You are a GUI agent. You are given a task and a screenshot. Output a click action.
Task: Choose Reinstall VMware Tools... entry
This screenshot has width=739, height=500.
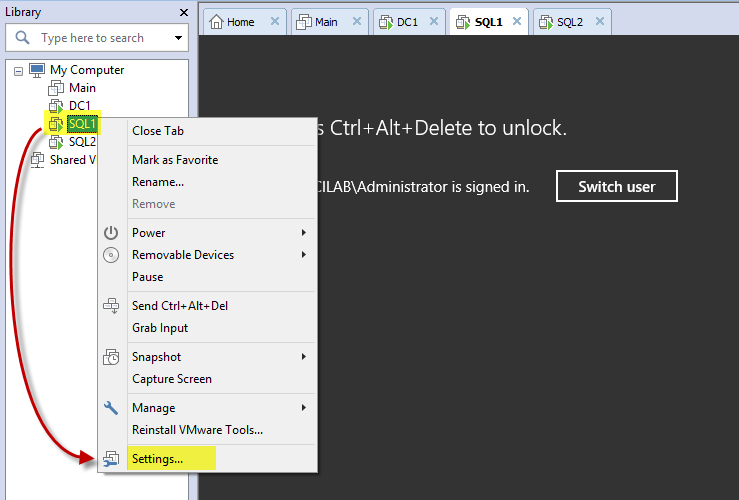pos(207,430)
